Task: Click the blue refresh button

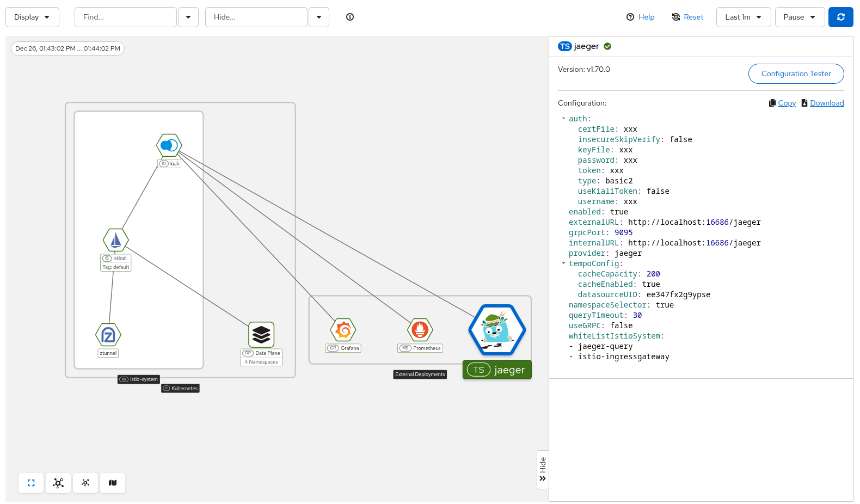Action: click(x=840, y=17)
